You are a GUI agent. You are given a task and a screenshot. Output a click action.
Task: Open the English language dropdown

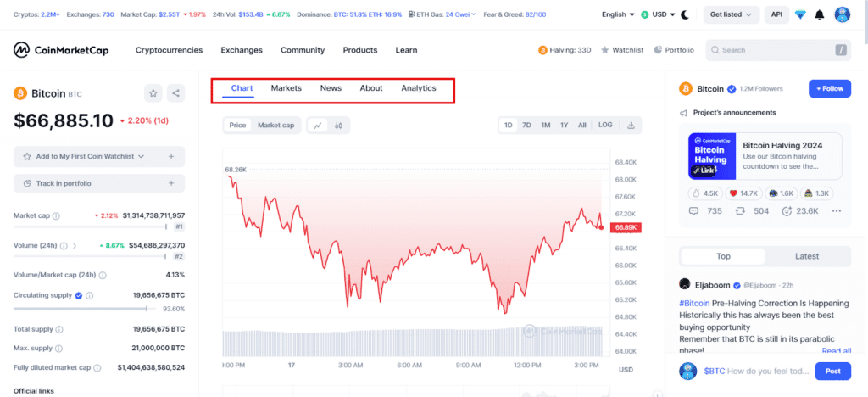click(x=618, y=14)
